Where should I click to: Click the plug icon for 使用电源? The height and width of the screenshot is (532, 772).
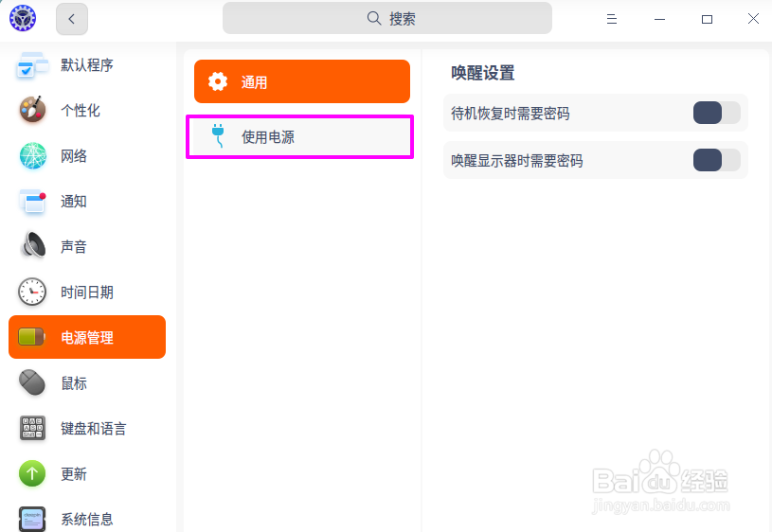[218, 136]
